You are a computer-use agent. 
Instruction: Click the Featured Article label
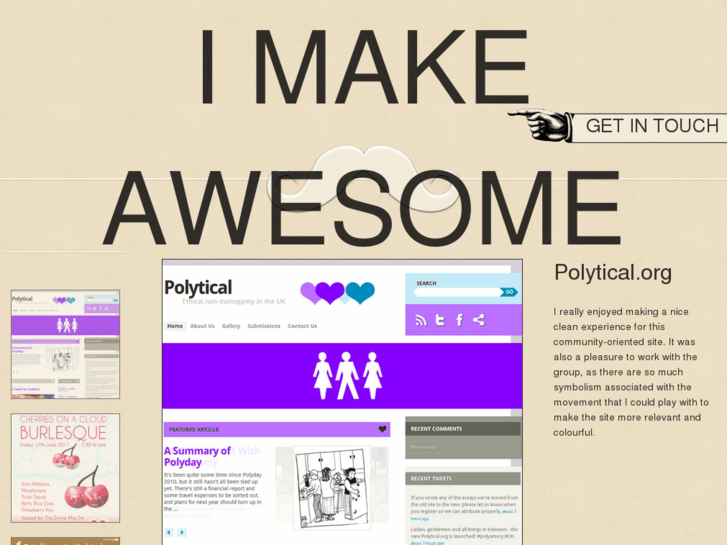(194, 430)
